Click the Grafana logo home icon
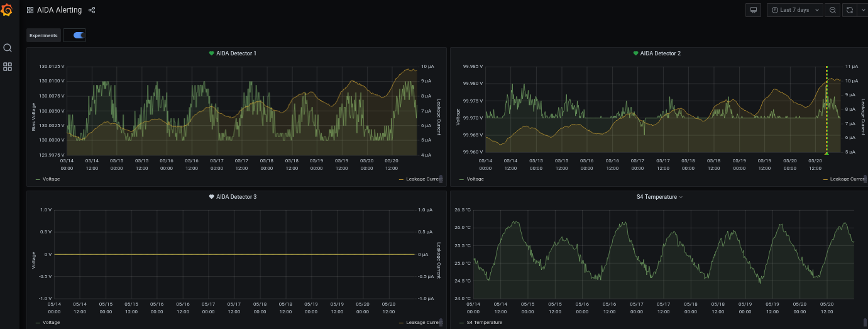 [8, 10]
